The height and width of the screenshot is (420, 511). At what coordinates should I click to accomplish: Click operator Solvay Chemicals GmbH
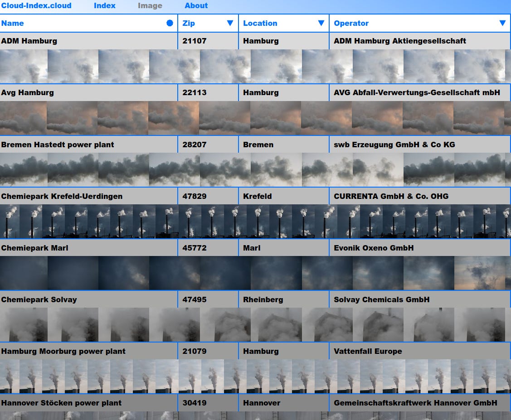(x=382, y=299)
